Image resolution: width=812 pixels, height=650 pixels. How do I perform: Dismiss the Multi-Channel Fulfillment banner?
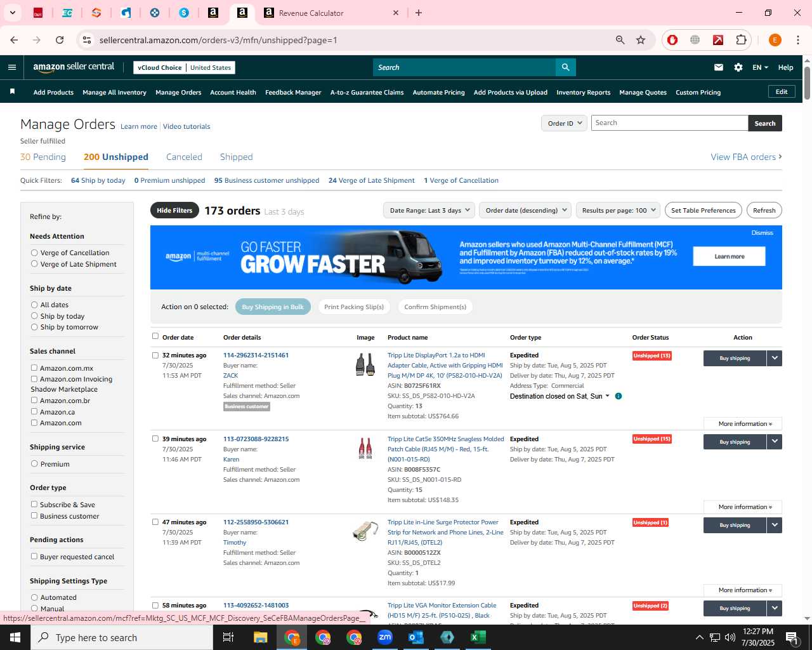[762, 233]
